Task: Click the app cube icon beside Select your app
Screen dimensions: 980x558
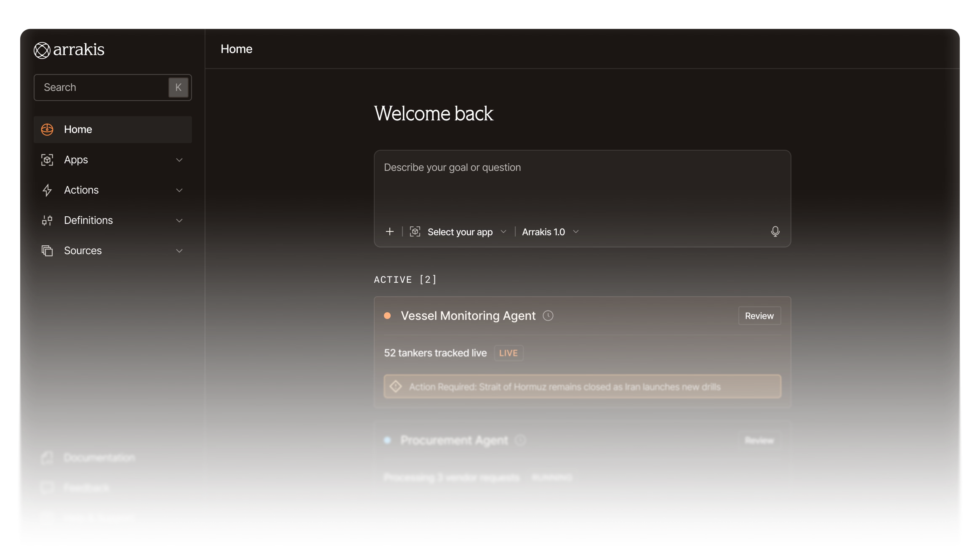Action: (415, 232)
